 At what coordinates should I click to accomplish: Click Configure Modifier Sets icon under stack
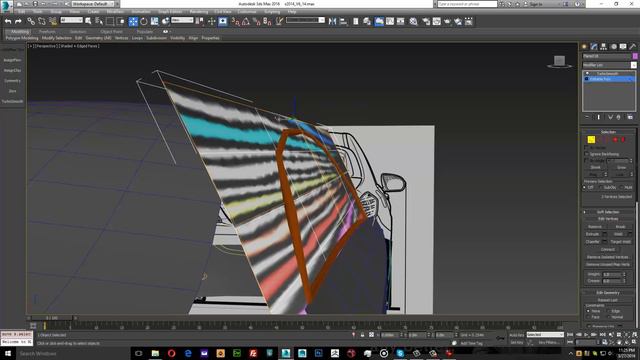[630, 117]
